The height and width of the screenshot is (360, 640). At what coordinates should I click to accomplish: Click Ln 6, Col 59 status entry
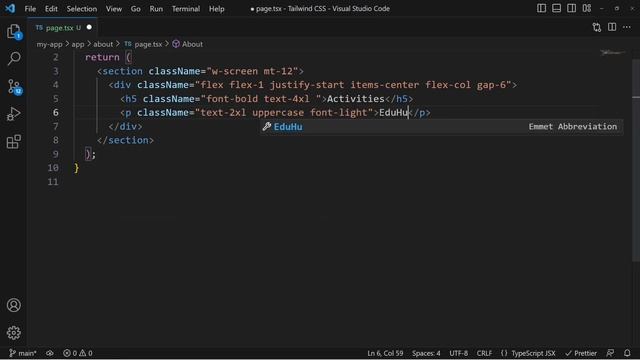(x=385, y=353)
